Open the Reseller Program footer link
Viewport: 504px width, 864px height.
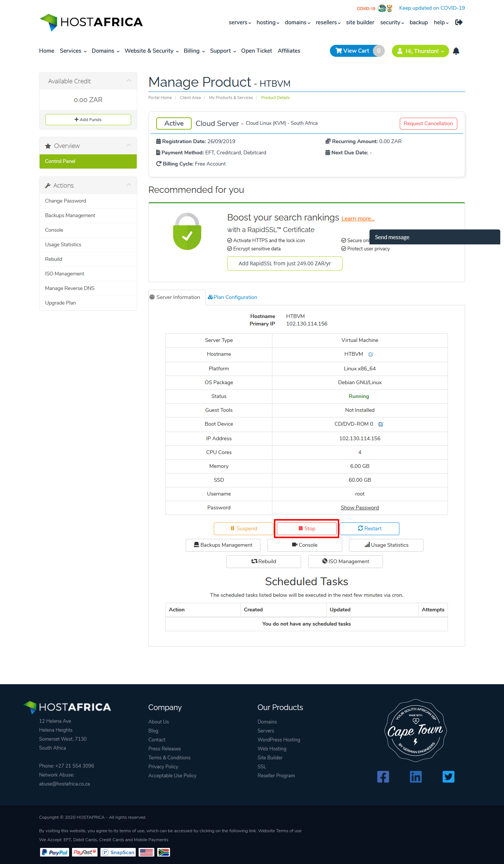(276, 776)
